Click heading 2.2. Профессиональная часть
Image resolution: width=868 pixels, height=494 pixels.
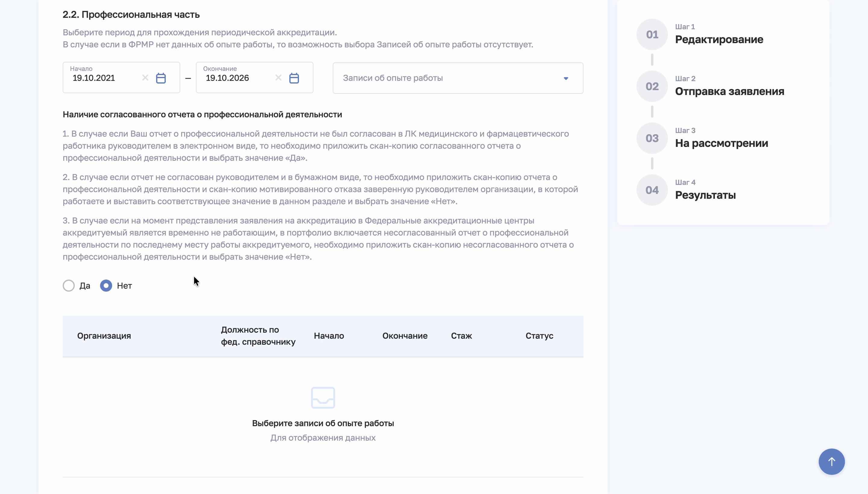pyautogui.click(x=131, y=14)
